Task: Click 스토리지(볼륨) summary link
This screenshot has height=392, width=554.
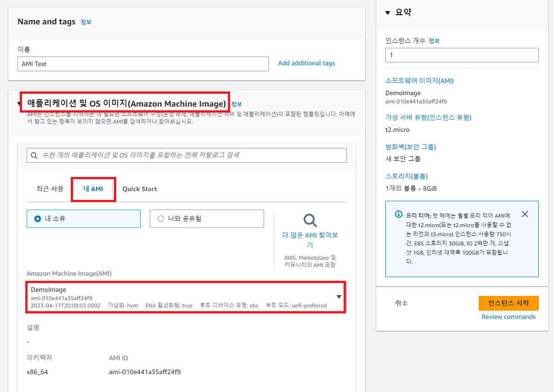Action: [x=407, y=176]
